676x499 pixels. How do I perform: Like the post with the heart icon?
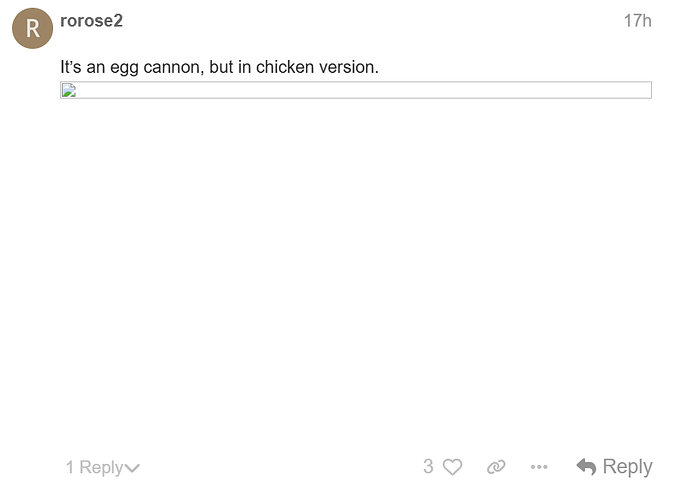453,467
